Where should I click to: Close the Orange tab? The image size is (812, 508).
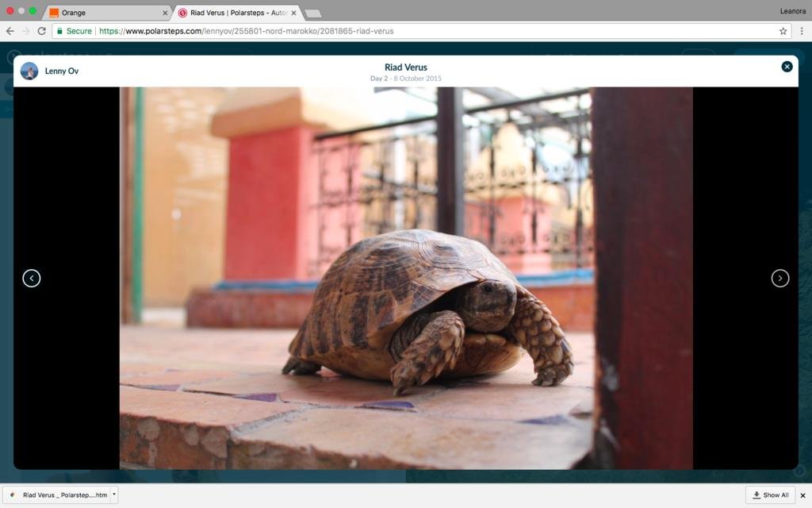tap(165, 13)
